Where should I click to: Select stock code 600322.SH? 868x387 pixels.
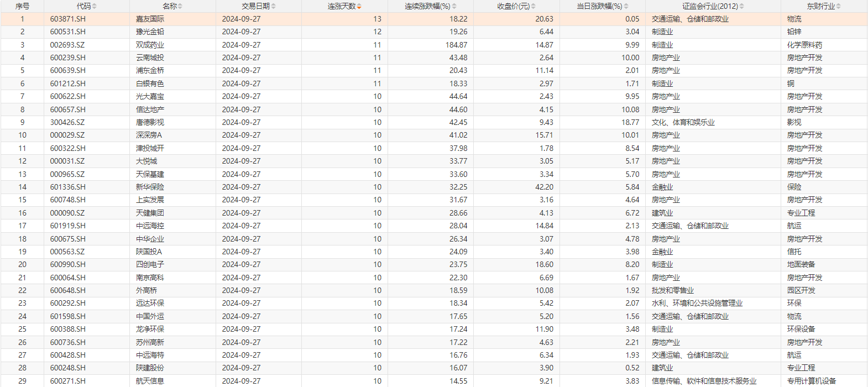[x=67, y=148]
